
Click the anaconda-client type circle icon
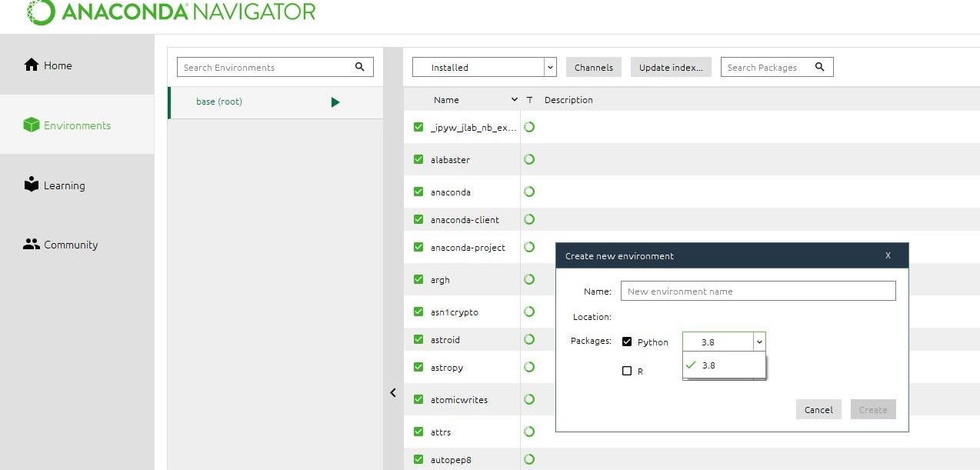click(x=529, y=219)
